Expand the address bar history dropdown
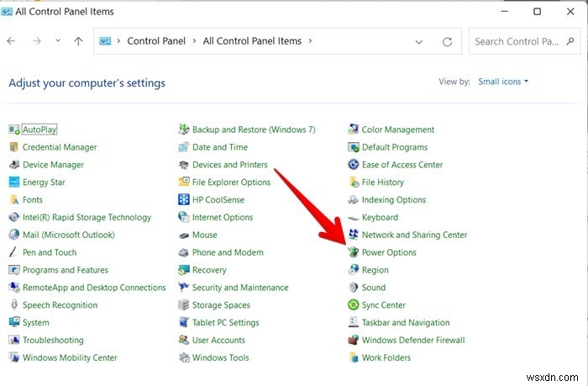The height and width of the screenshot is (386, 588). (419, 42)
